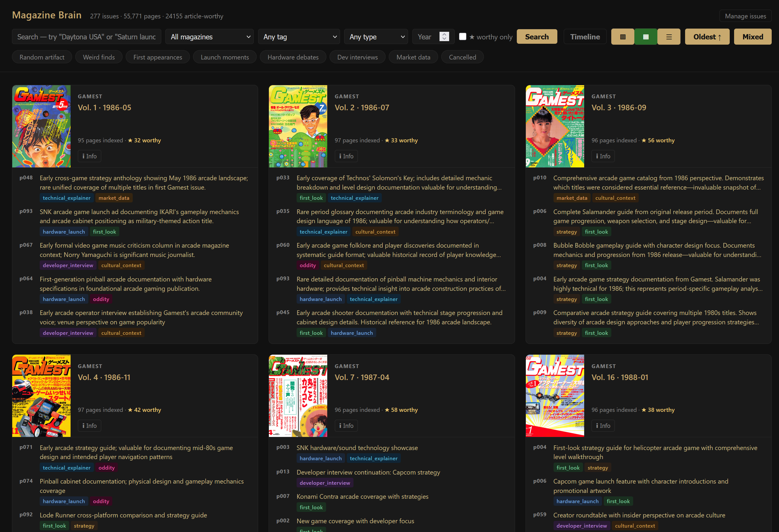Image resolution: width=779 pixels, height=532 pixels.
Task: Select the grid view icon
Action: pos(646,37)
